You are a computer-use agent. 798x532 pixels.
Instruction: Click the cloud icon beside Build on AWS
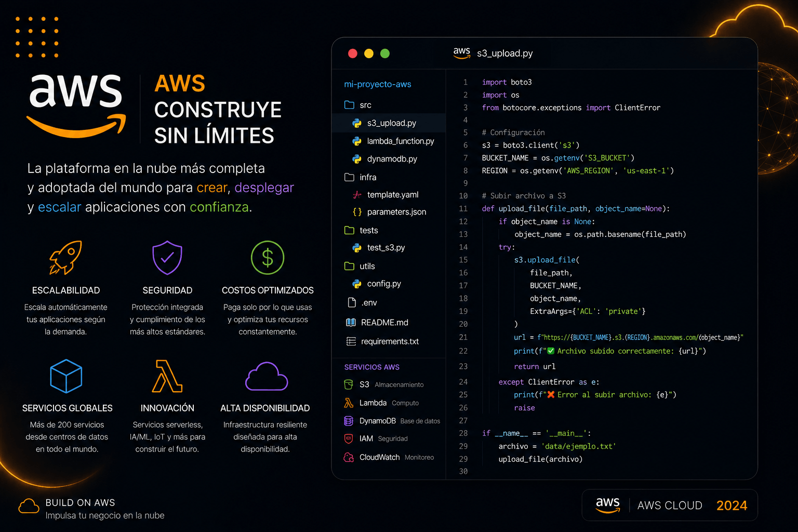pos(29,506)
